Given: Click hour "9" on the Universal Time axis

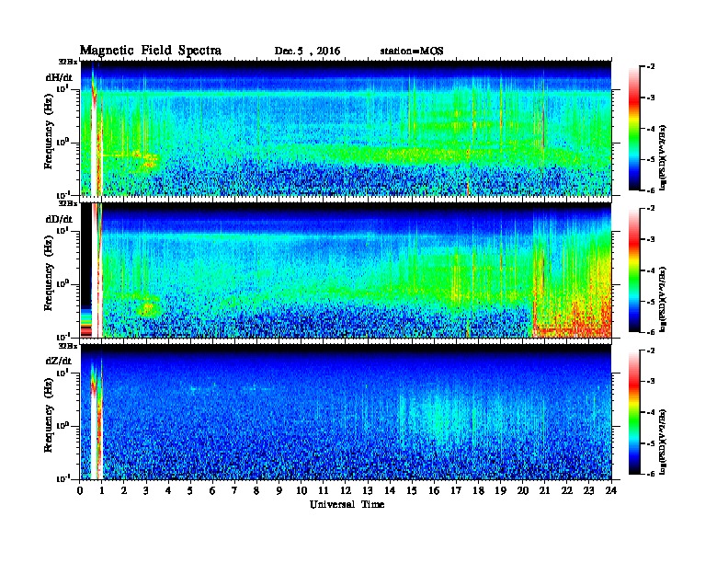Looking at the screenshot, I should 279,490.
